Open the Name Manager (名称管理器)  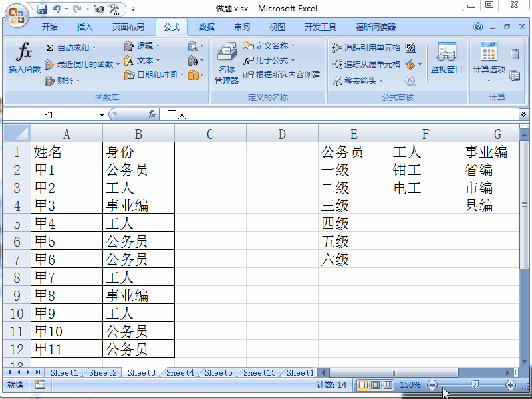click(x=227, y=63)
